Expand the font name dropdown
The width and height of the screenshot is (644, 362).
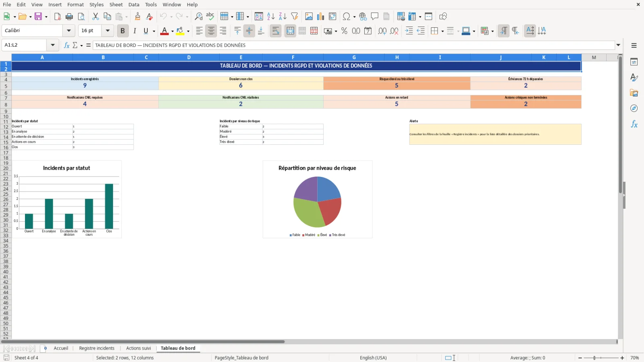point(69,31)
